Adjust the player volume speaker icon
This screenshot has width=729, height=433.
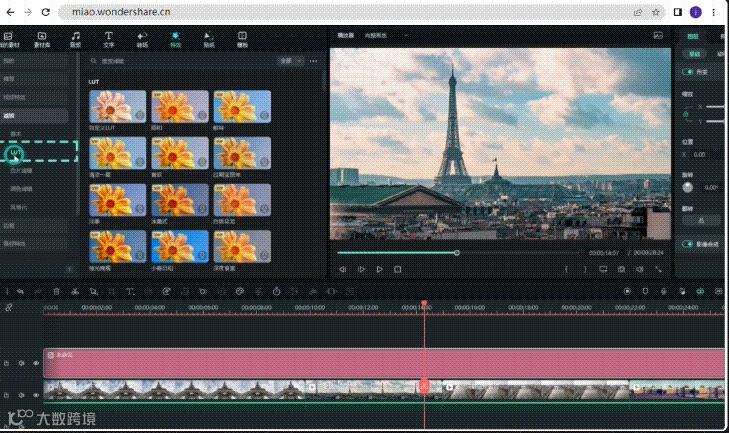640,269
